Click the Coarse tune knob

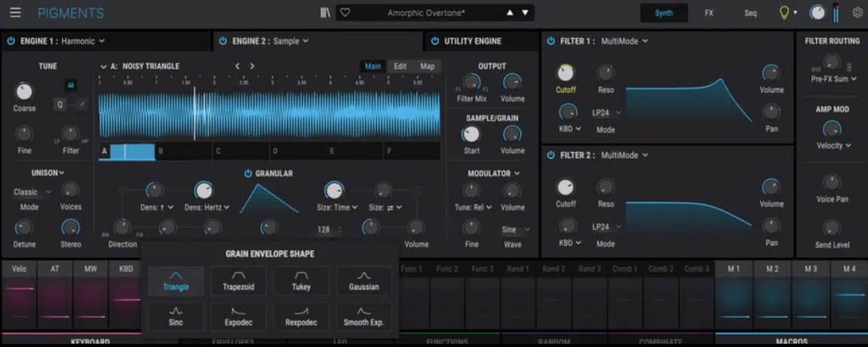tap(24, 91)
